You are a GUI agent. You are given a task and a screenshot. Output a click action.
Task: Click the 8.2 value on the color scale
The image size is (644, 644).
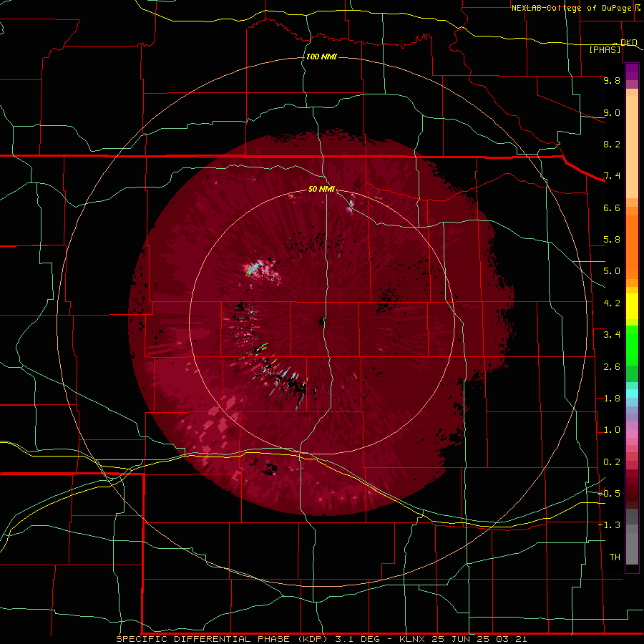pos(612,144)
